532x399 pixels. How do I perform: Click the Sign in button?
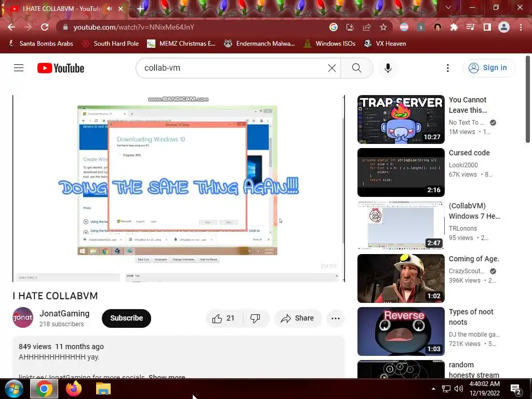pos(488,68)
